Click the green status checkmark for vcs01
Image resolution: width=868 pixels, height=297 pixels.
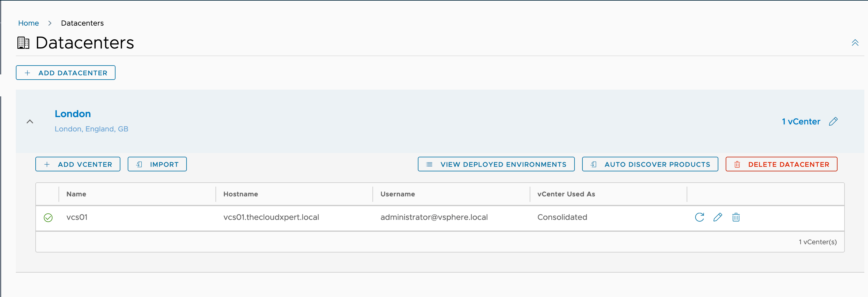tap(48, 218)
